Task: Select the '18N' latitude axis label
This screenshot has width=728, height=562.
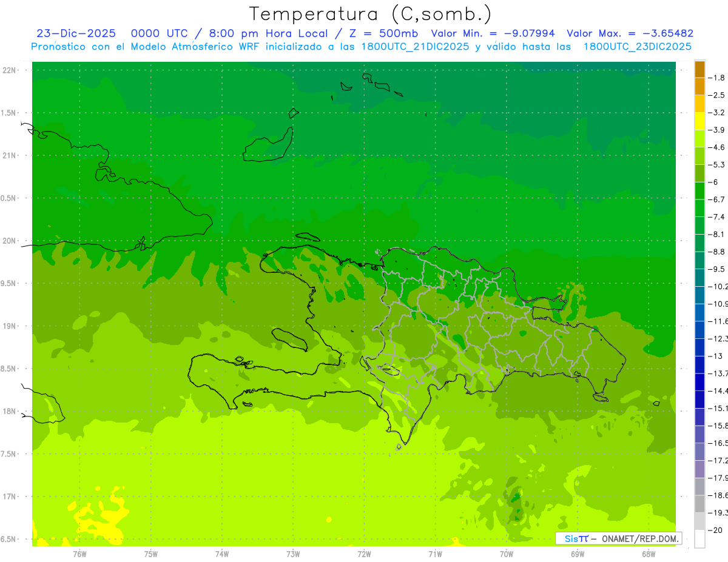Action: click(10, 411)
